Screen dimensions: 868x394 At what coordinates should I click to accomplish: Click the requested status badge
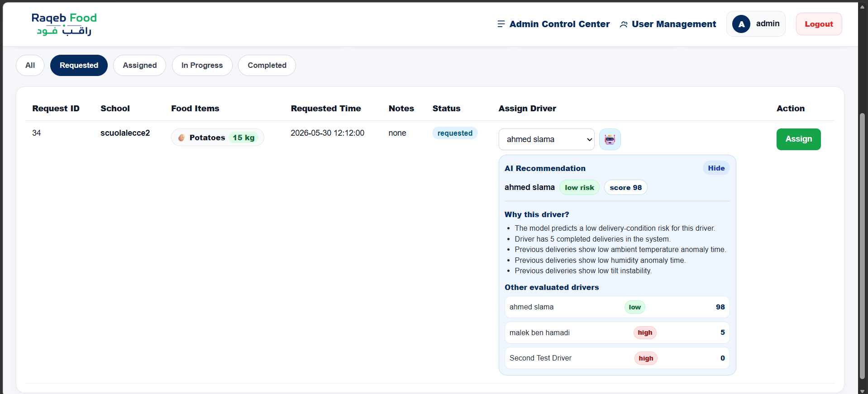(x=455, y=133)
